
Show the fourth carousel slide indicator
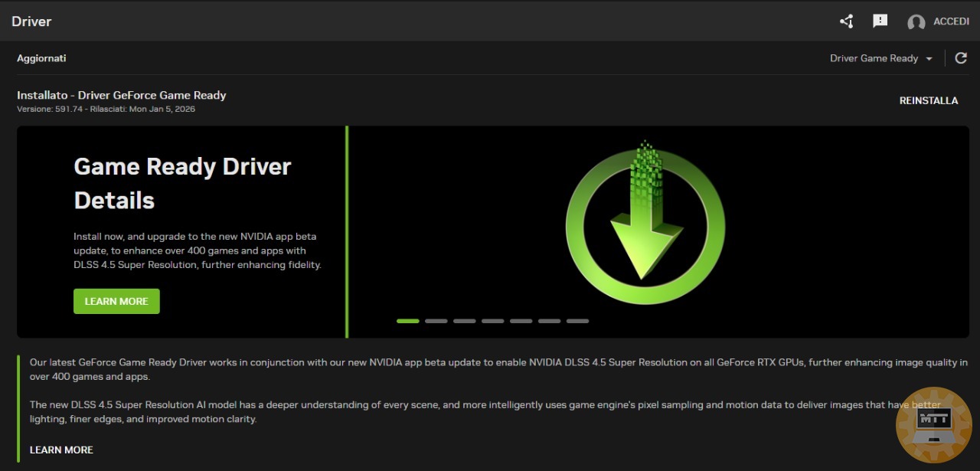tap(493, 321)
